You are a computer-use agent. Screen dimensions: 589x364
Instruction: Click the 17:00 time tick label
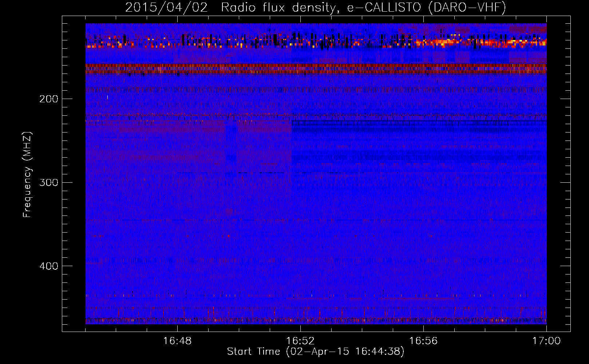tap(546, 341)
